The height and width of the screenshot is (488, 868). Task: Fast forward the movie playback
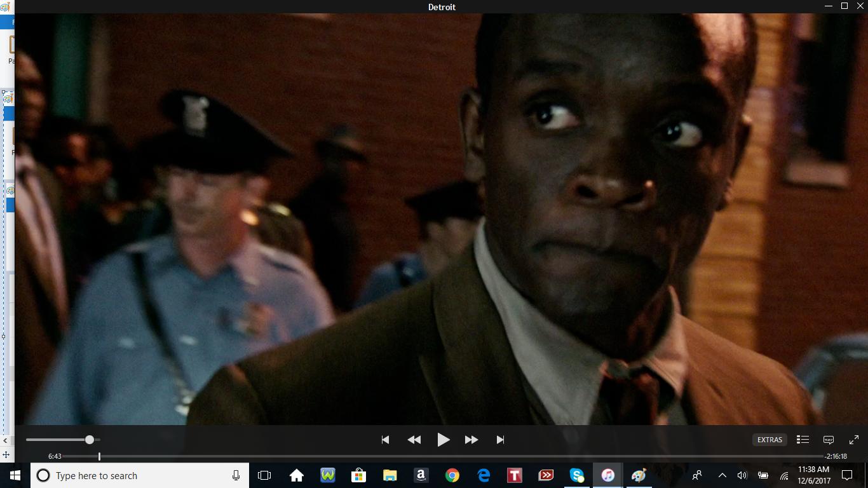point(471,440)
